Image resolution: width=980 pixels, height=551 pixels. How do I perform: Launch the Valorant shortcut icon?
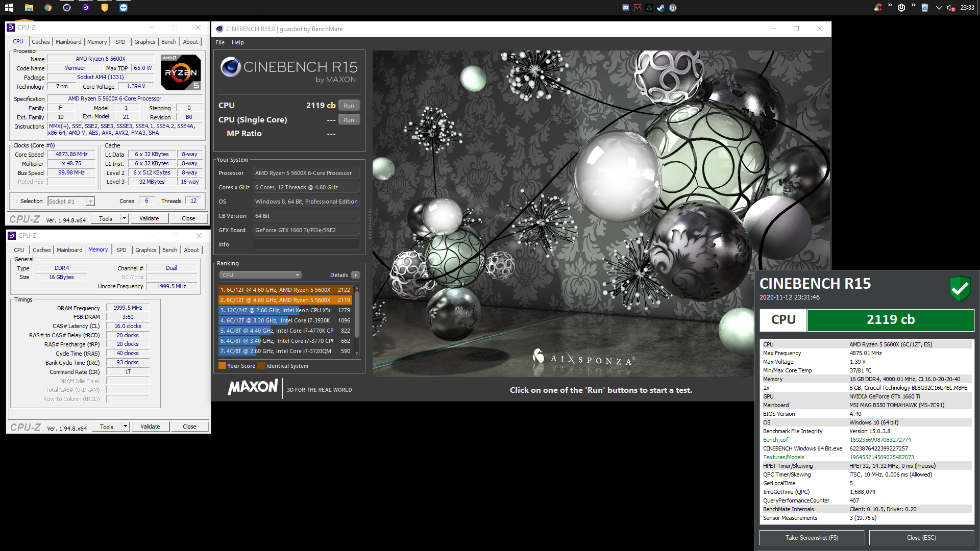pyautogui.click(x=638, y=8)
